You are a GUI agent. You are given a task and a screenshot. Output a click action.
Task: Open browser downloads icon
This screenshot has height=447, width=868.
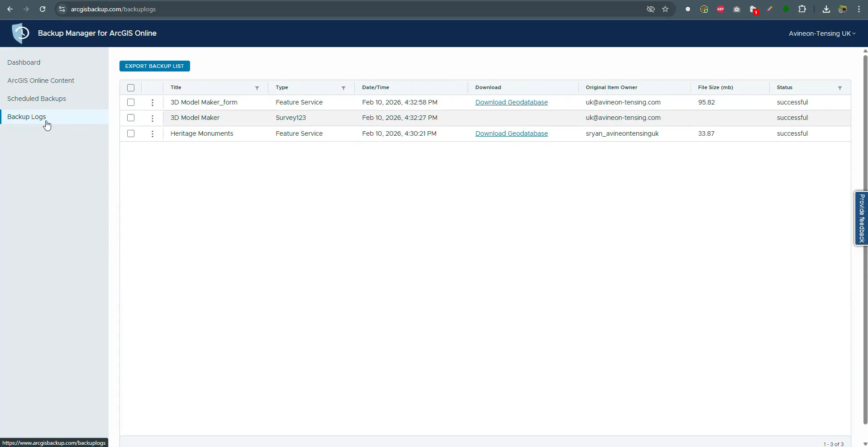[x=826, y=9]
